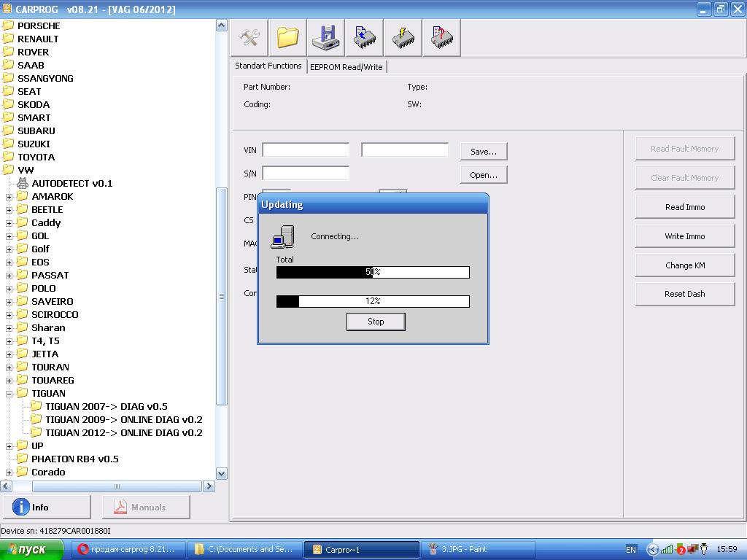Expand the PASSAT tree node
Viewport: 747px width, 560px height.
click(x=9, y=276)
